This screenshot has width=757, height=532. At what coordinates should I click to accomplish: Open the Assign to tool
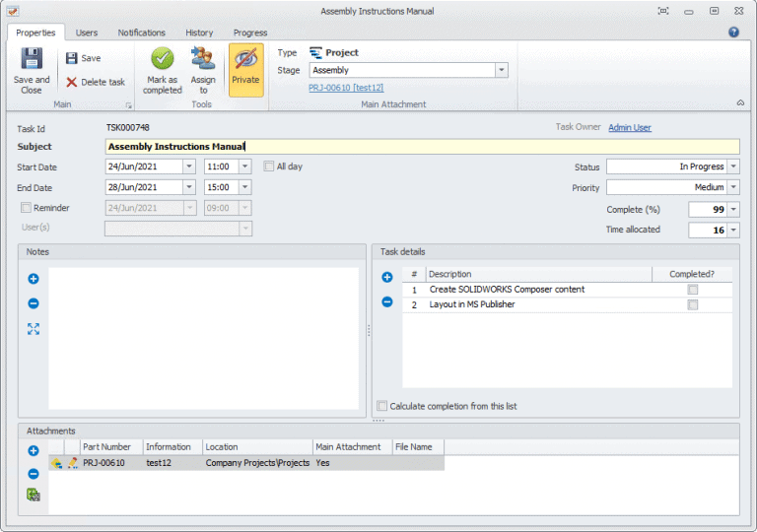pyautogui.click(x=203, y=59)
